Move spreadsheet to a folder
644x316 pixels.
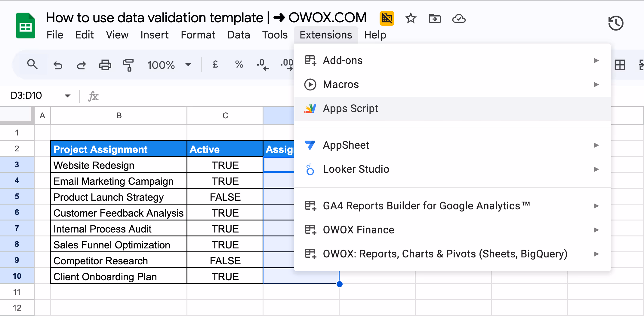(x=434, y=18)
